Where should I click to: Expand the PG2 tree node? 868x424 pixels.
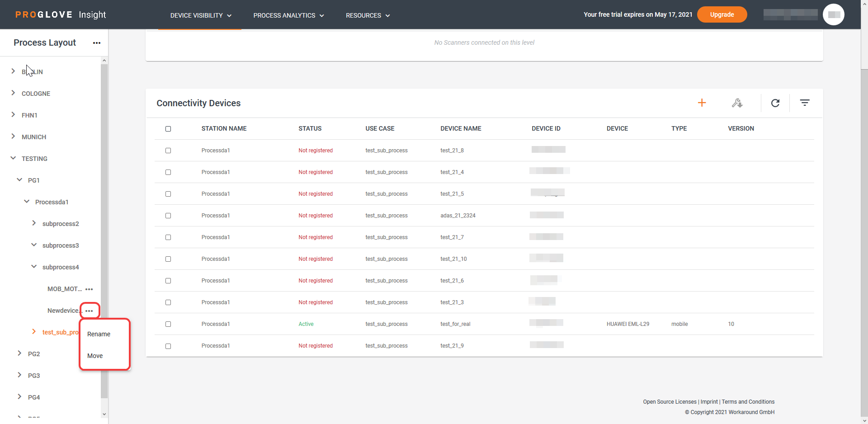click(19, 353)
